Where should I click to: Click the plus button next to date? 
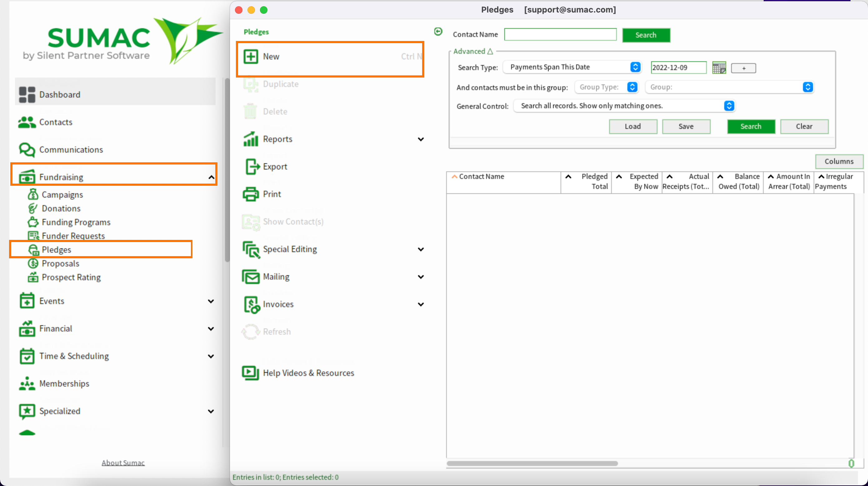pos(743,68)
